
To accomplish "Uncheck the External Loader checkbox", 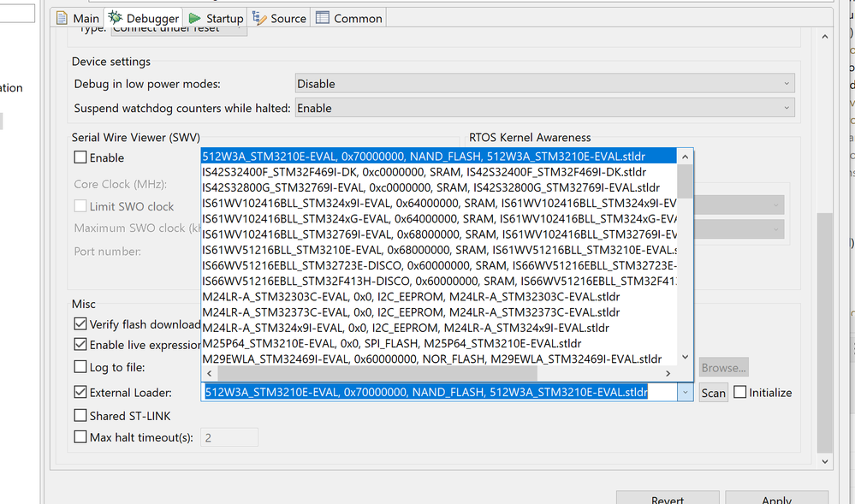I will [x=80, y=392].
